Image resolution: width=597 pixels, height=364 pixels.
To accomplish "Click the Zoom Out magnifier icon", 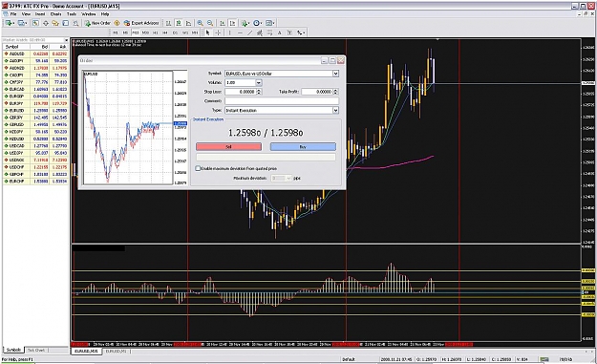I will [210, 23].
